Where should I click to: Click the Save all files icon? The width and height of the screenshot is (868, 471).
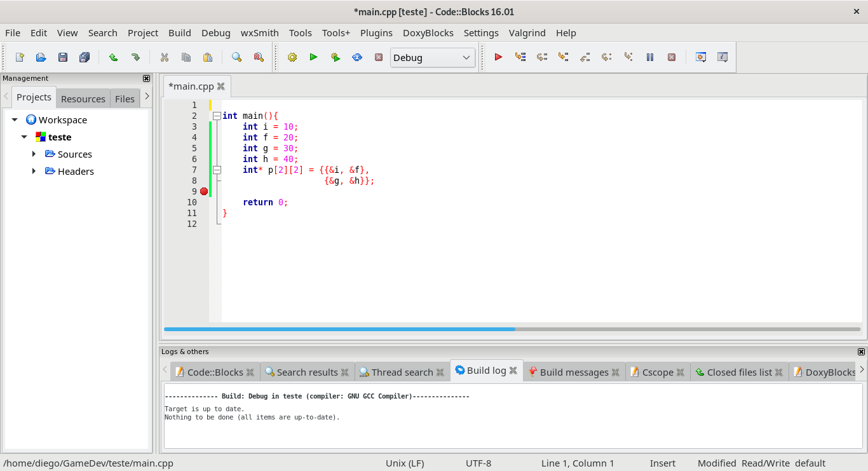(x=85, y=57)
